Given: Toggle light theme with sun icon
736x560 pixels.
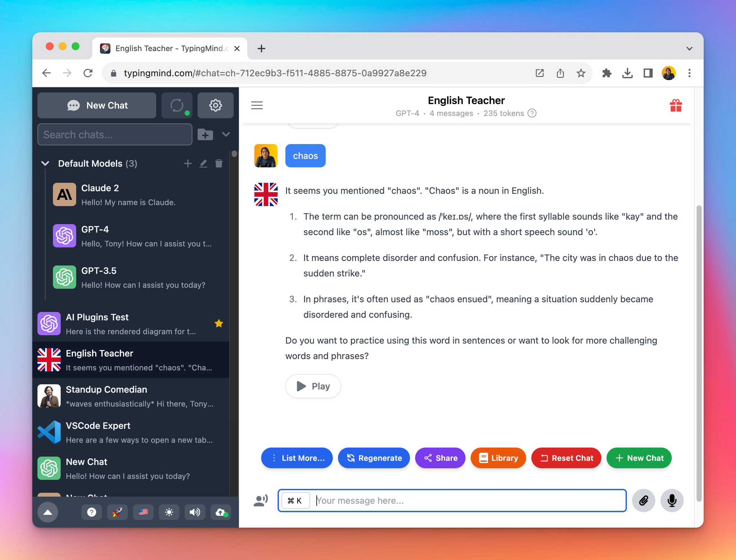Looking at the screenshot, I should [169, 512].
